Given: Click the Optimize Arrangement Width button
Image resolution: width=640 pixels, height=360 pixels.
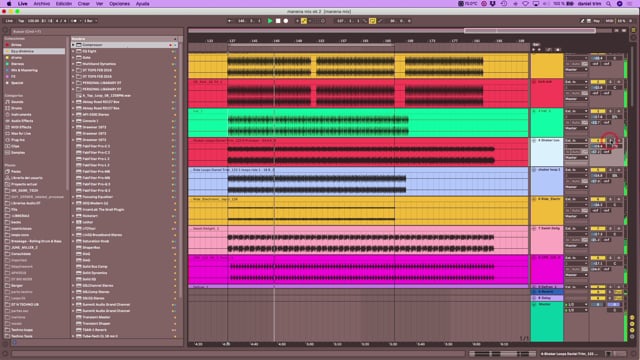Looking at the screenshot, I should coord(624,31).
